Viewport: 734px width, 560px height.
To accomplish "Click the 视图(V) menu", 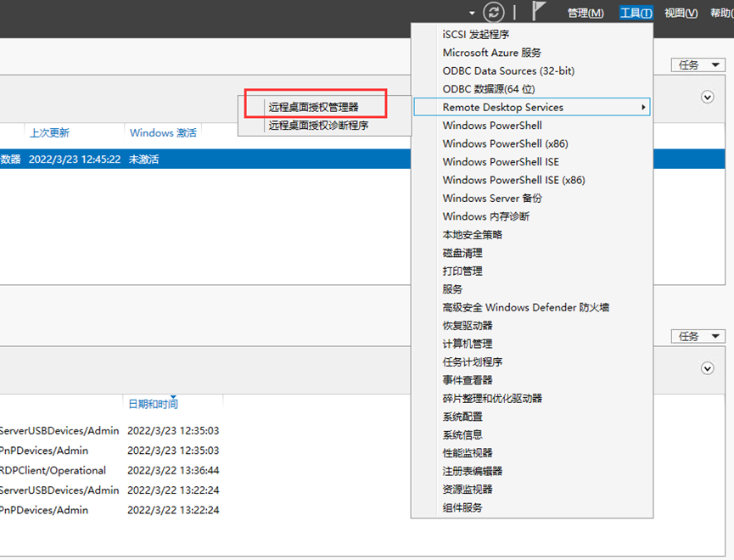I will [681, 13].
